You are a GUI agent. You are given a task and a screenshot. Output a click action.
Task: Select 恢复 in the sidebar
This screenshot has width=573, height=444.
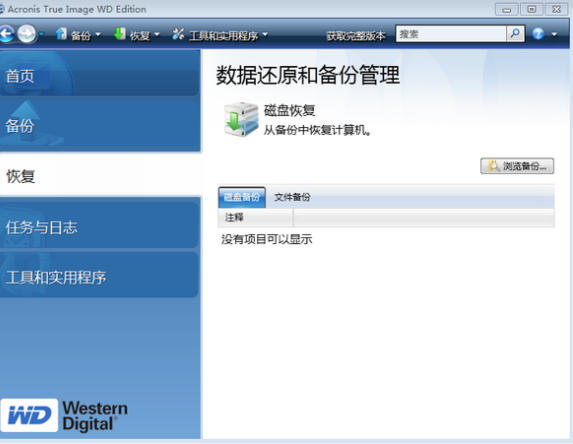[x=100, y=176]
